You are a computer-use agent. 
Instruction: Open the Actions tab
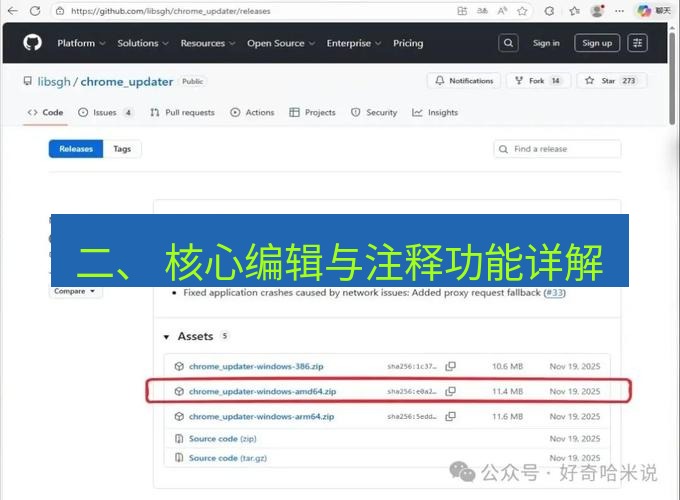(252, 112)
